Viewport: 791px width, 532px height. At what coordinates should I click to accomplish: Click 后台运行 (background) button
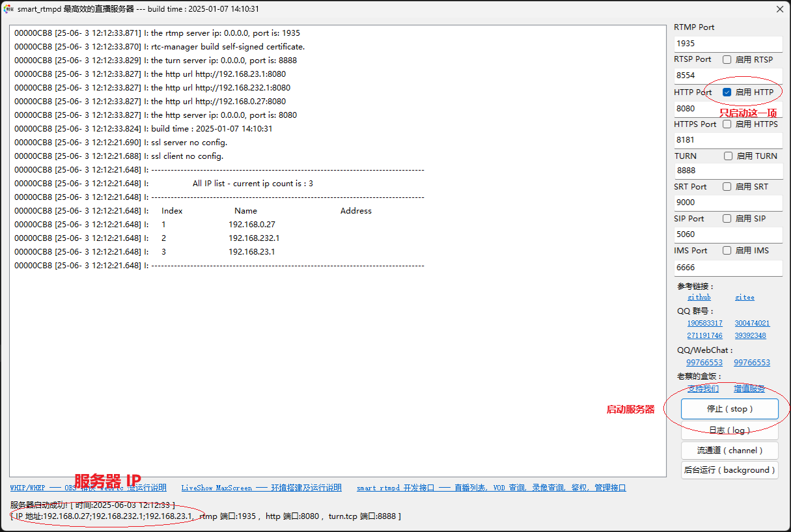pyautogui.click(x=730, y=470)
